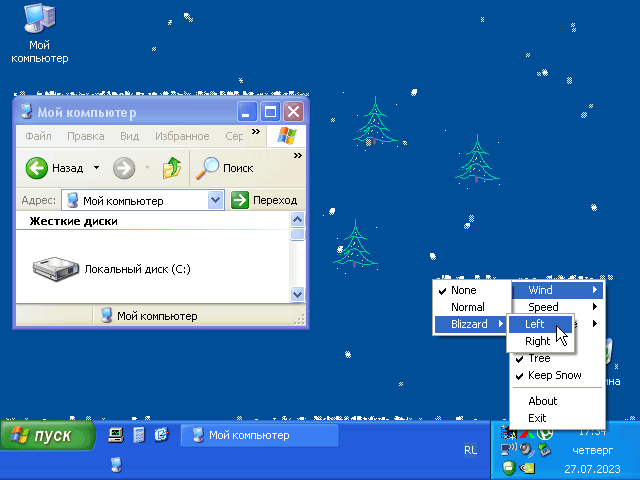
Task: Click Мой компьютер taskbar button
Action: tap(260, 435)
